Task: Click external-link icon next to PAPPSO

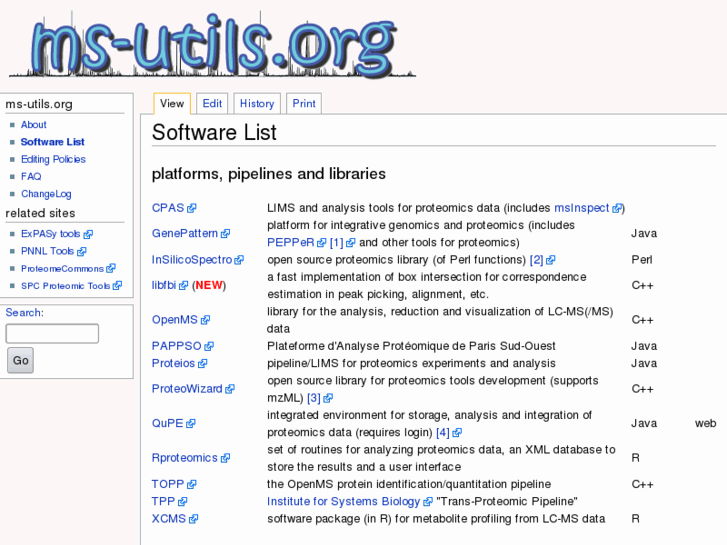Action: click(x=209, y=346)
